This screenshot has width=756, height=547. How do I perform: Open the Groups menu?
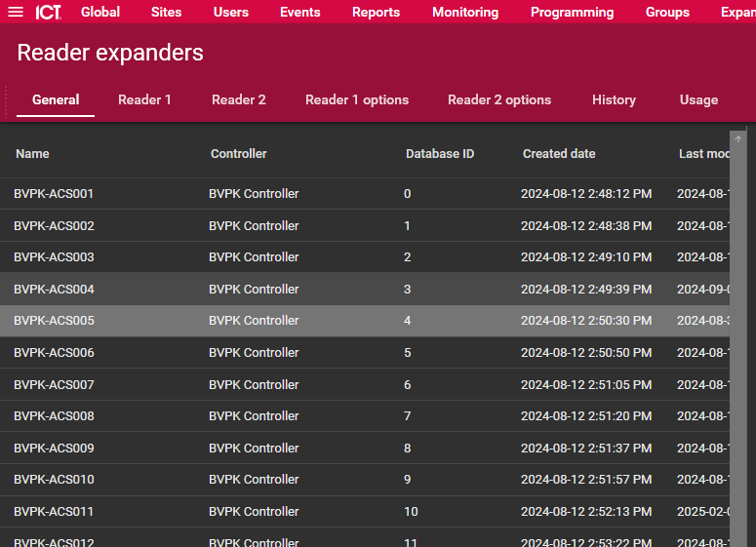[668, 12]
